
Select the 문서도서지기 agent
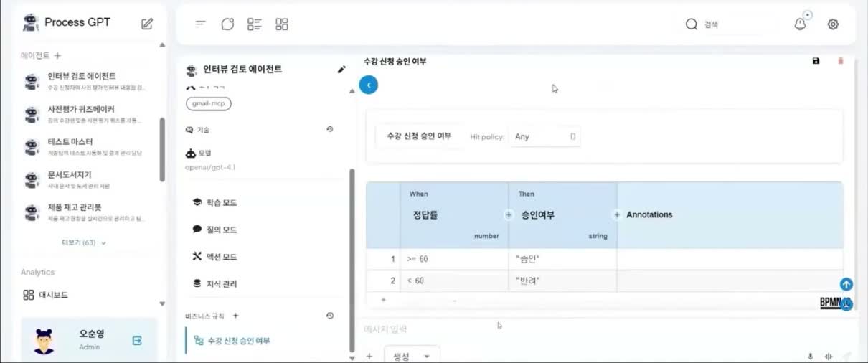point(85,179)
